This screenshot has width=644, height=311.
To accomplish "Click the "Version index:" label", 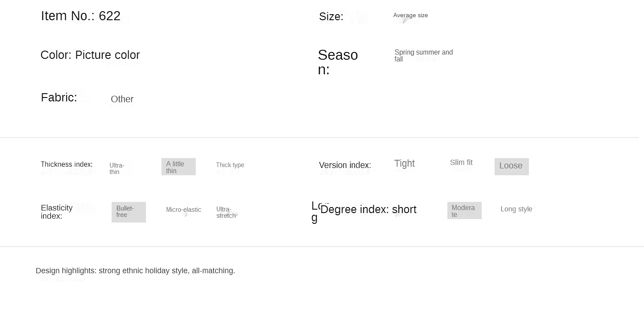I will pos(345,165).
